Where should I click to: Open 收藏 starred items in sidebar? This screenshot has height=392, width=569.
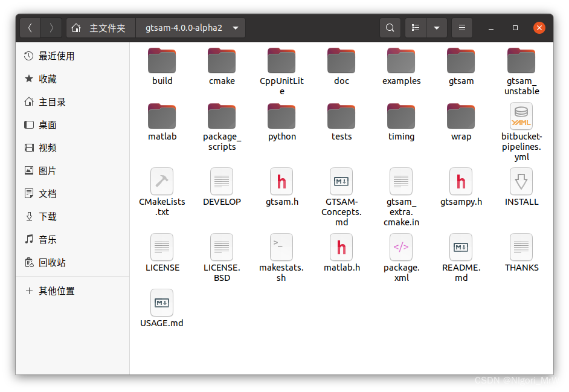click(x=72, y=79)
